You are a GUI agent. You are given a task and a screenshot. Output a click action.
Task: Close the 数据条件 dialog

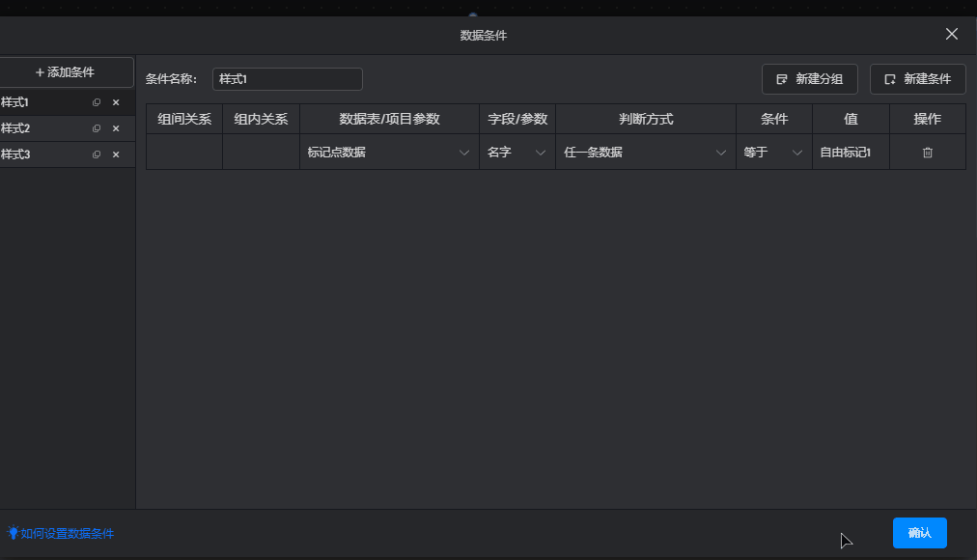pos(952,34)
